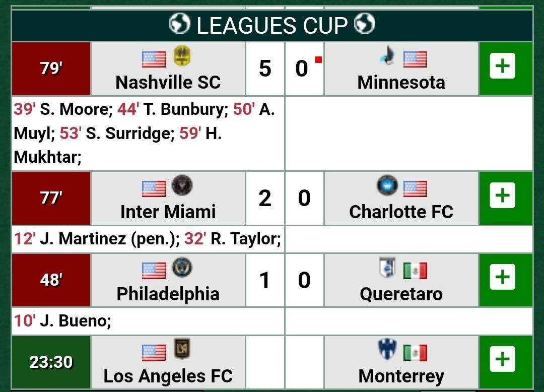Click the Queretaro club badge
This screenshot has height=392, width=544.
click(x=387, y=268)
